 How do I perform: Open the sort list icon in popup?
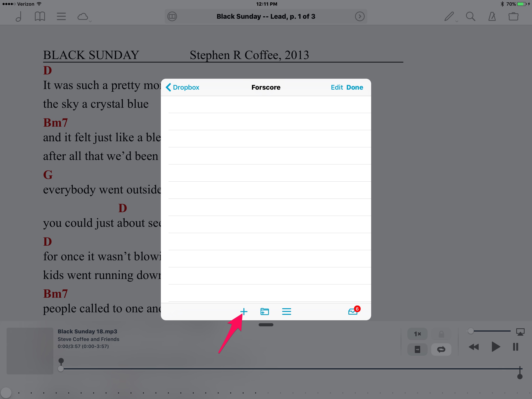point(286,312)
